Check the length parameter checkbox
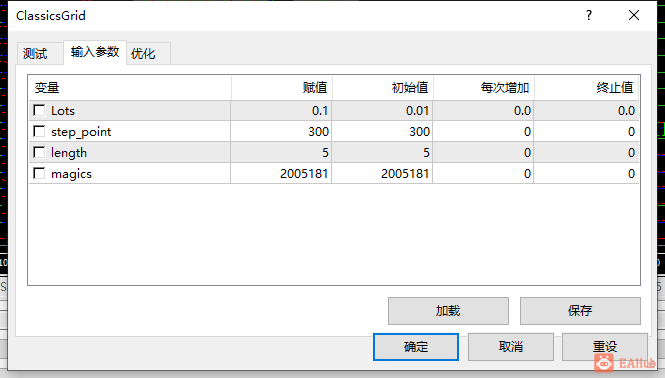The width and height of the screenshot is (665, 378). 39,152
